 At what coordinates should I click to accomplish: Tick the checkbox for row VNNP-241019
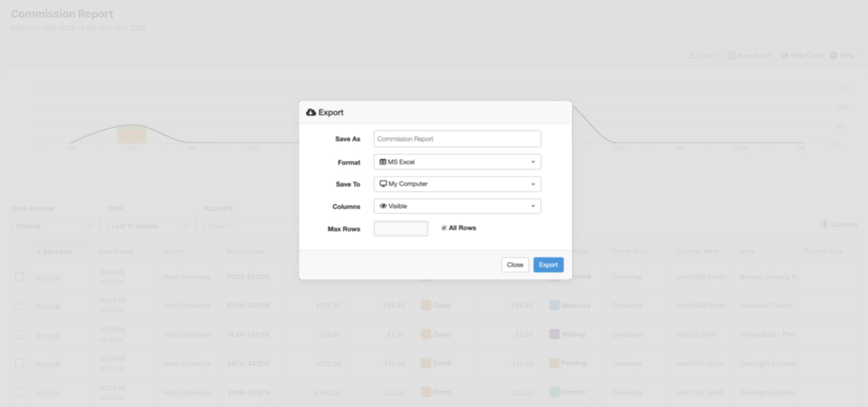pos(19,392)
